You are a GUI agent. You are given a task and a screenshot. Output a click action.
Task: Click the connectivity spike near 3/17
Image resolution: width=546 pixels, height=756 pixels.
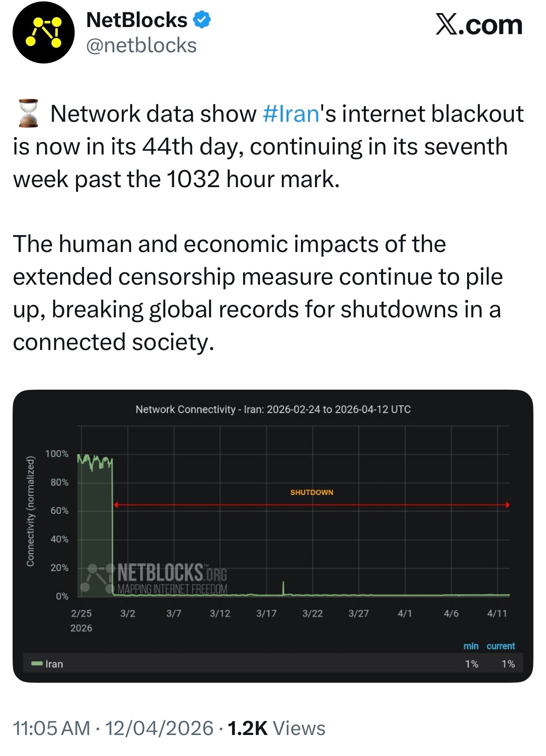[283, 588]
